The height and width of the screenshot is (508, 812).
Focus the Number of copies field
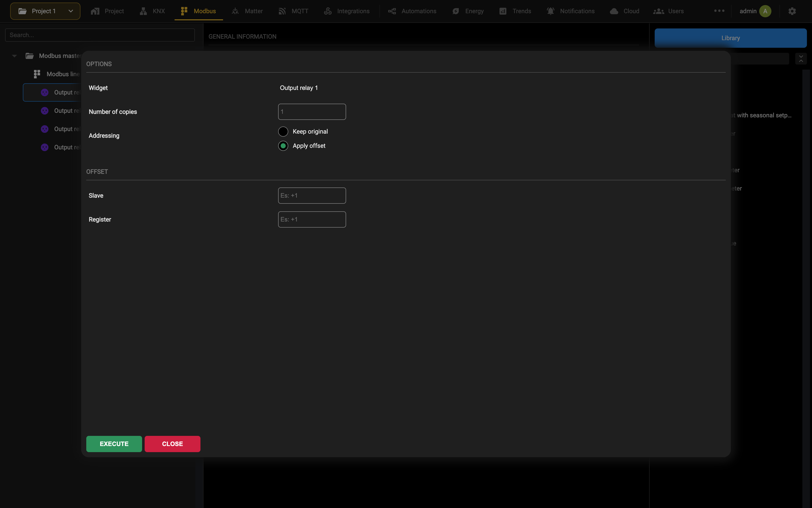pos(312,112)
